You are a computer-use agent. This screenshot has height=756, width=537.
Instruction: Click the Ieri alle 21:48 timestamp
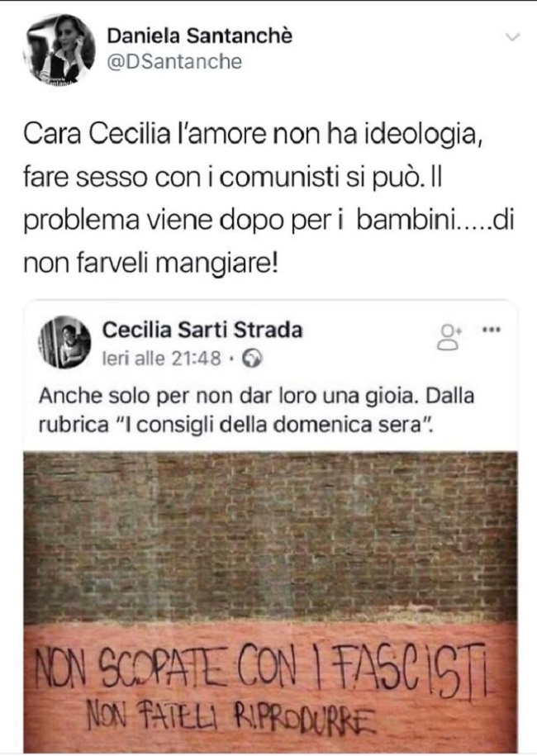[x=162, y=359]
